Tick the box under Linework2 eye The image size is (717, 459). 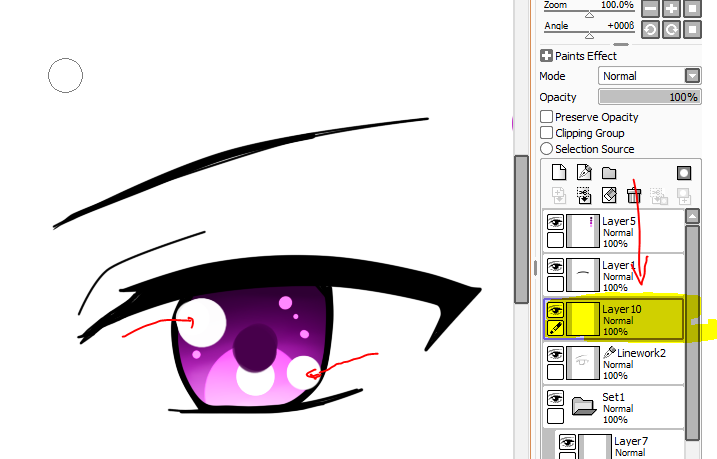[x=556, y=372]
